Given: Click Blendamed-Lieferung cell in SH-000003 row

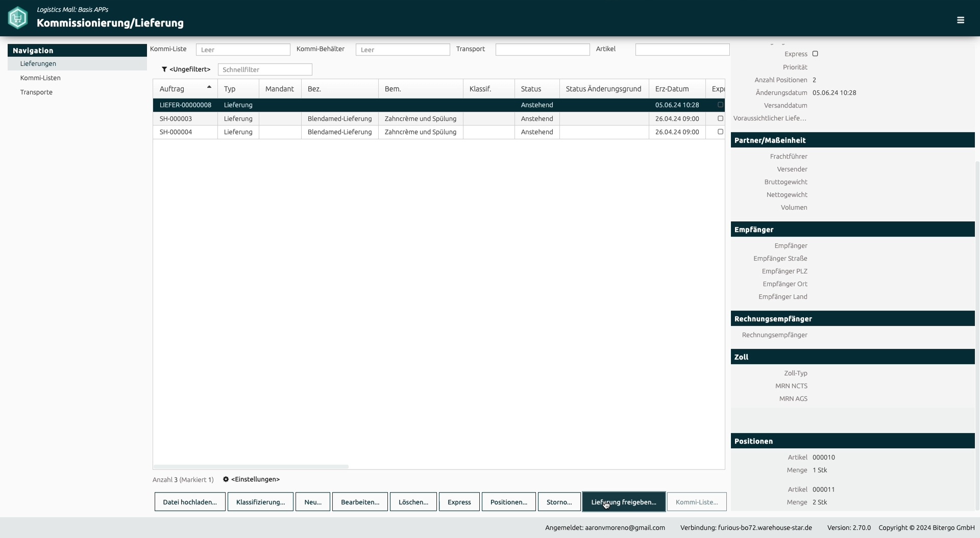Looking at the screenshot, I should [340, 118].
